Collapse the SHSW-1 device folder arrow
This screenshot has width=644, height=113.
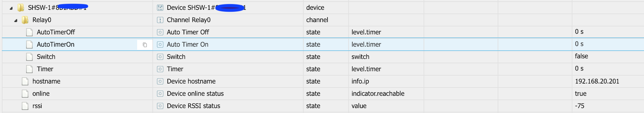pyautogui.click(x=11, y=8)
